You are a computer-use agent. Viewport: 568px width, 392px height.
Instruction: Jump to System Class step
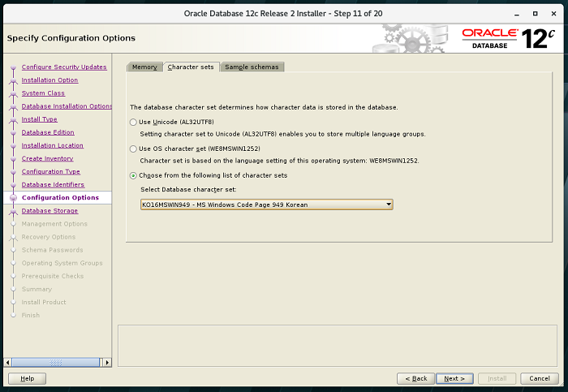tap(43, 93)
